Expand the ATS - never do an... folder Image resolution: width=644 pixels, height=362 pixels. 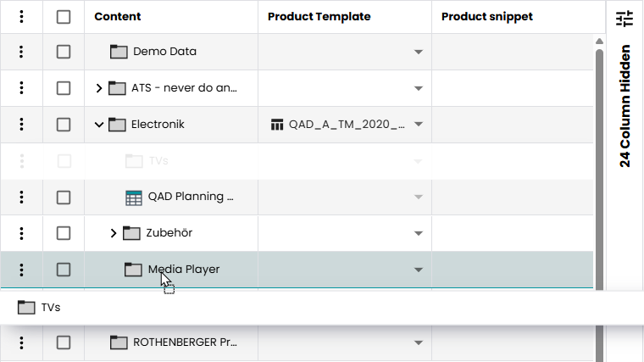(x=99, y=88)
